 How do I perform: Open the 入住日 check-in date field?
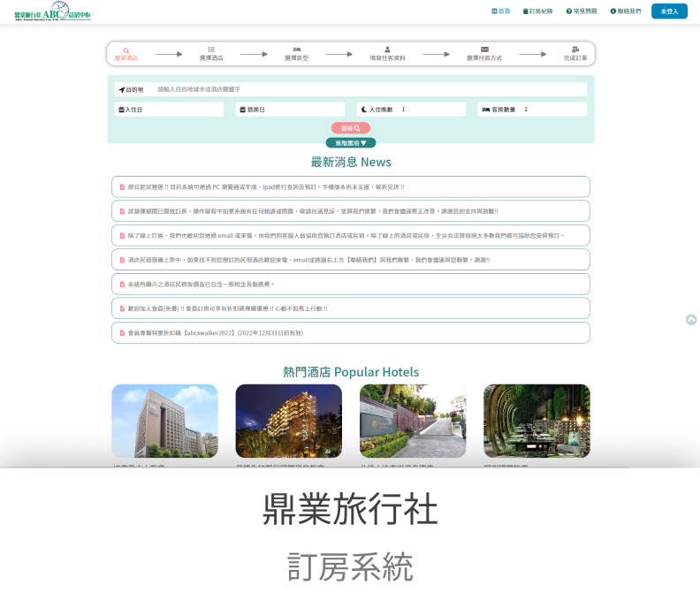coord(169,110)
